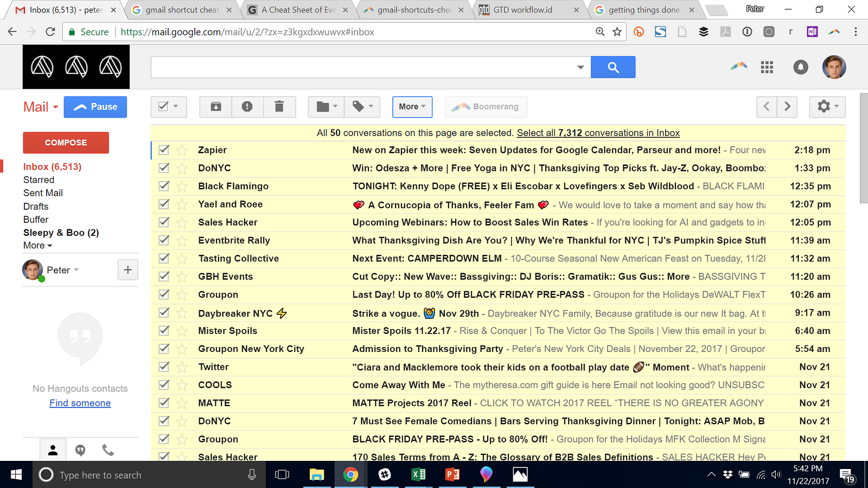This screenshot has width=868, height=488.
Task: Star the Twitter email
Action: [182, 367]
